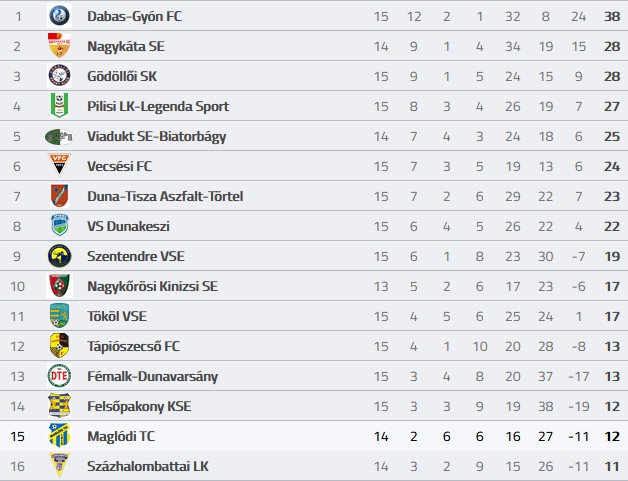Viewport: 628px width, 481px height.
Task: Select the Pilisi LK-Legenda Sport green crest
Action: point(59,105)
